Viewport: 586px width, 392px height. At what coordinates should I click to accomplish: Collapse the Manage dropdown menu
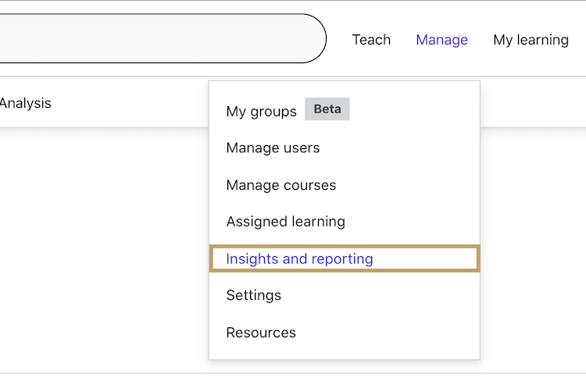coord(441,40)
